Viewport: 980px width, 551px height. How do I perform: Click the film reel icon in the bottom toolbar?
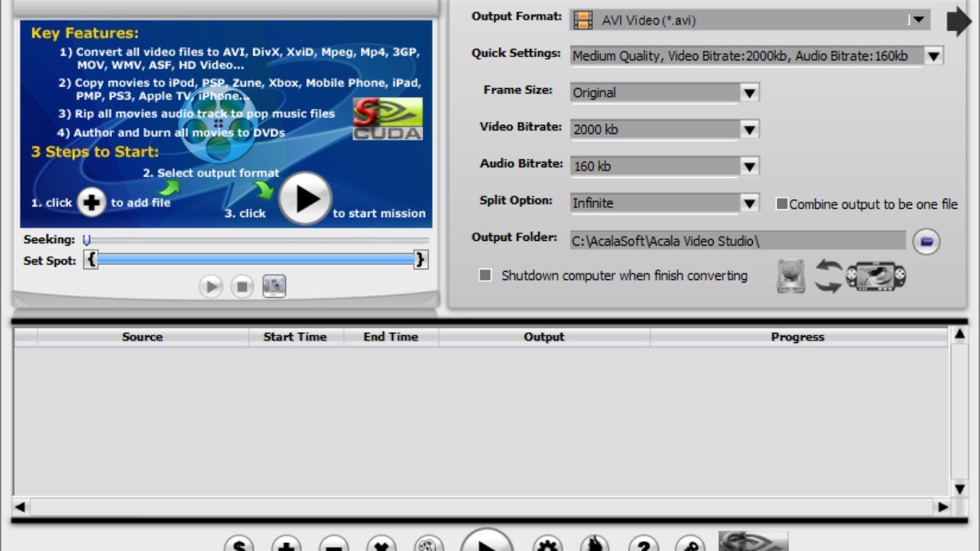click(428, 543)
